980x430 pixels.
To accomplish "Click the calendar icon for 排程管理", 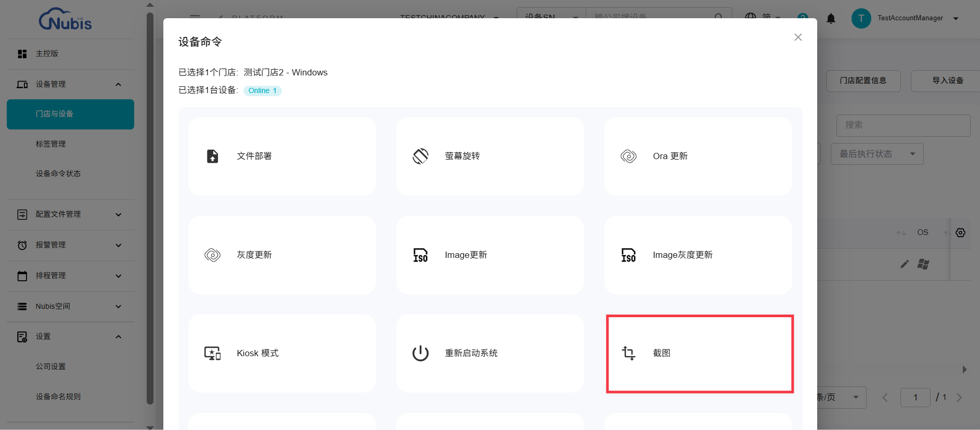I will 22,276.
